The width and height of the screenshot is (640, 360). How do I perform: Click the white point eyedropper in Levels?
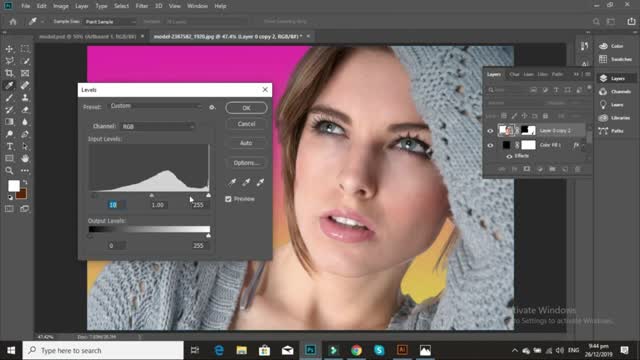point(260,182)
